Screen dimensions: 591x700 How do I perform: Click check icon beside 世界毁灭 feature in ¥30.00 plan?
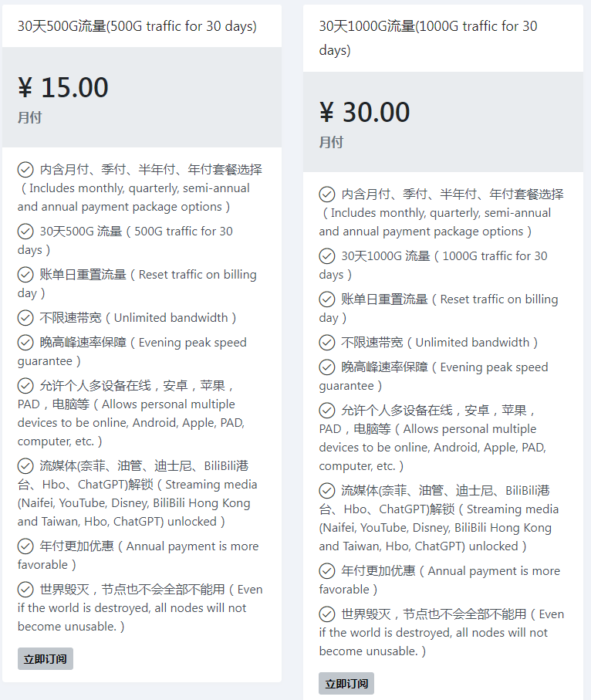(327, 614)
